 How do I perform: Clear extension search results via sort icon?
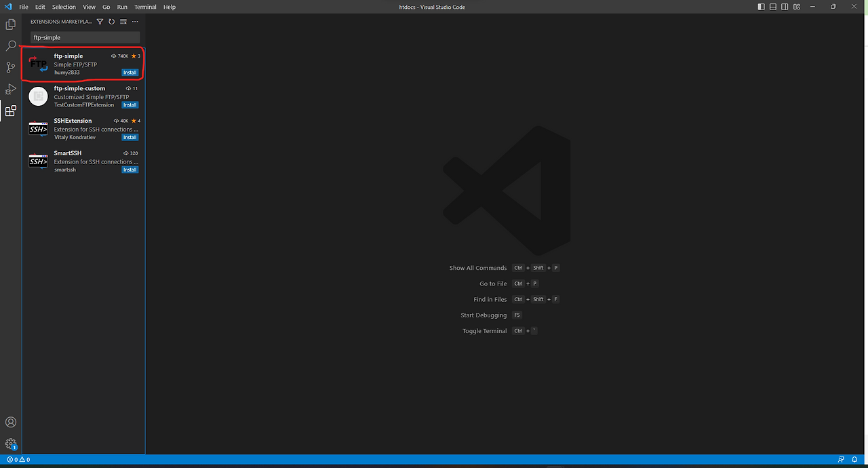(123, 21)
